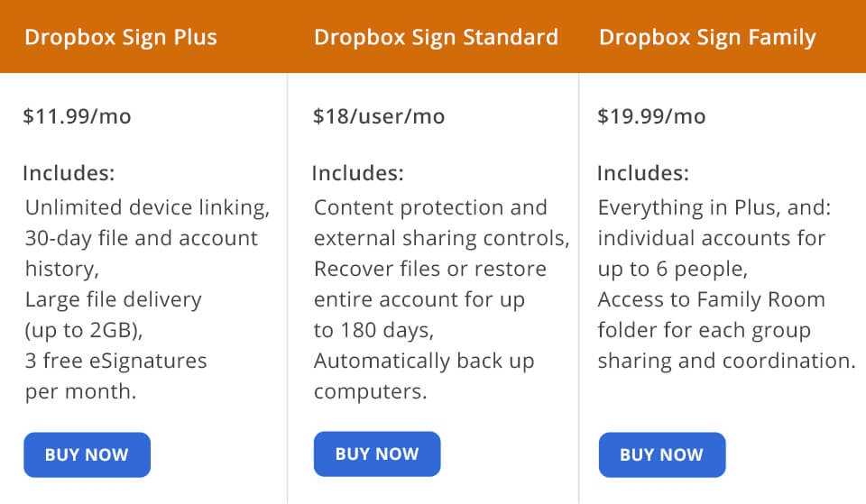
Task: Hit Buy Now for Dropbox Sign Family
Action: (661, 454)
